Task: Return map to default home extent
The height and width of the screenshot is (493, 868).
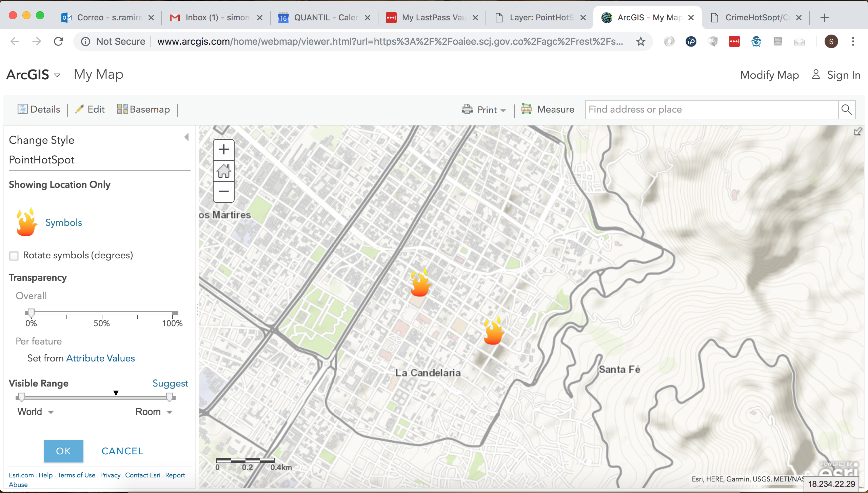Action: pos(223,171)
